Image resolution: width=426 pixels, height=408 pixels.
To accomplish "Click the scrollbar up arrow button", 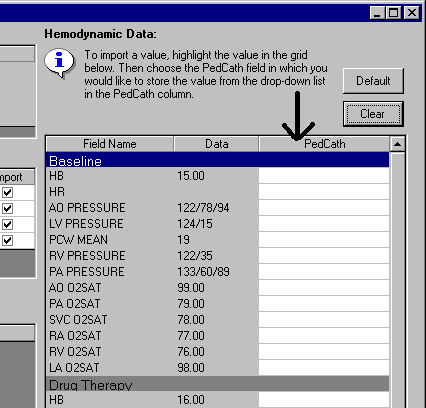I will point(397,144).
